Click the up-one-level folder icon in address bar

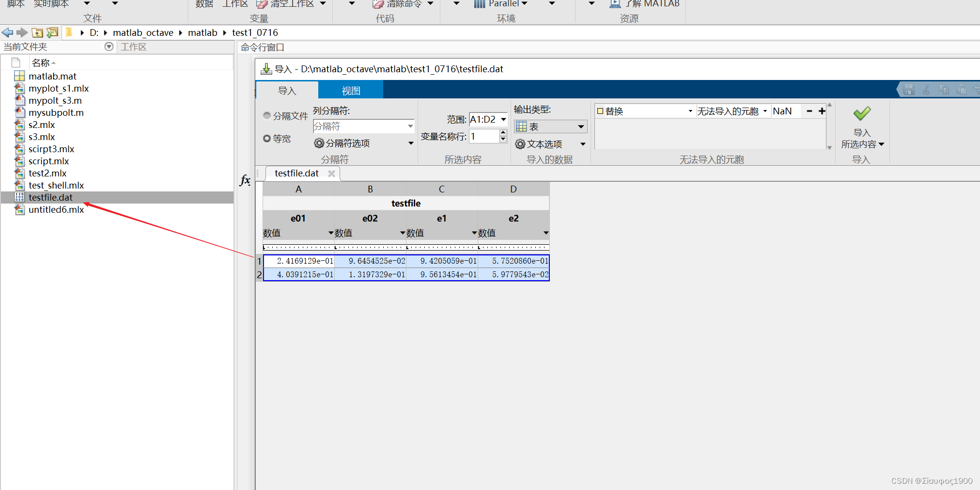click(37, 32)
